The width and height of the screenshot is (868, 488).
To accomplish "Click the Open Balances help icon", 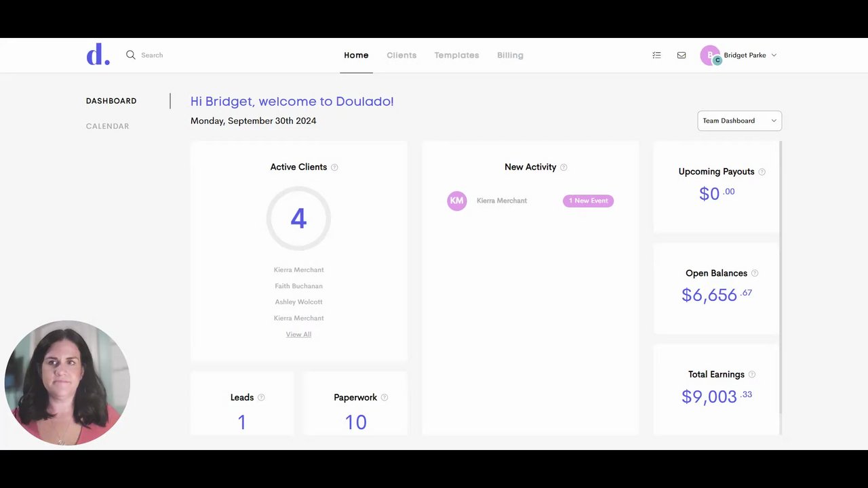I will (x=755, y=273).
